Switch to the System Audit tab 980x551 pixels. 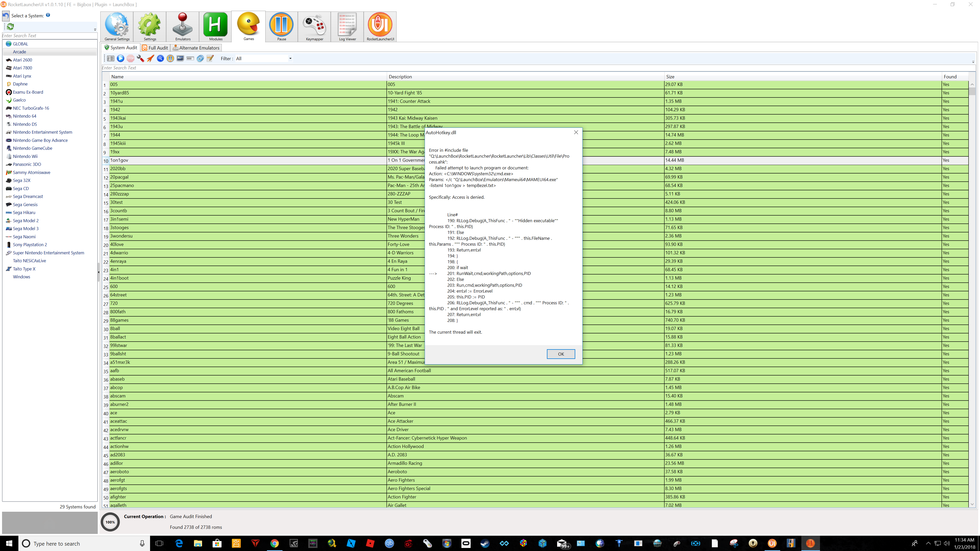pyautogui.click(x=121, y=47)
